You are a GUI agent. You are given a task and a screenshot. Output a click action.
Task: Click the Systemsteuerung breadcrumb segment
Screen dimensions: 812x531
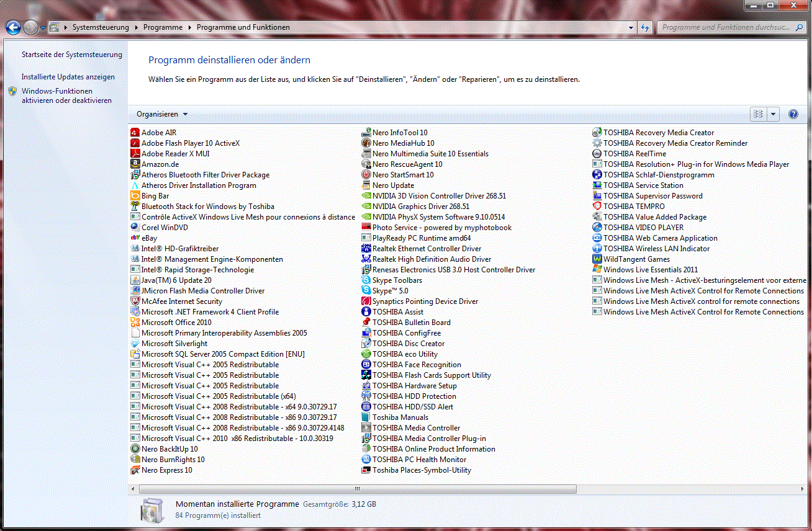[x=101, y=27]
